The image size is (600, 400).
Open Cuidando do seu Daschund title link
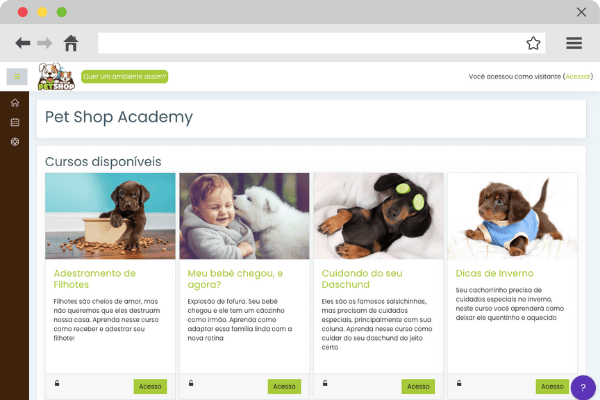coord(362,279)
